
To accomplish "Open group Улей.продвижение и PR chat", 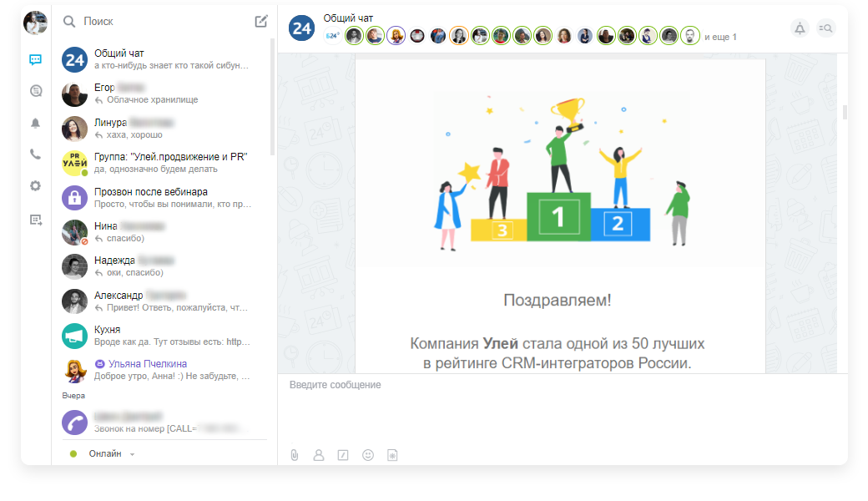I will 164,164.
